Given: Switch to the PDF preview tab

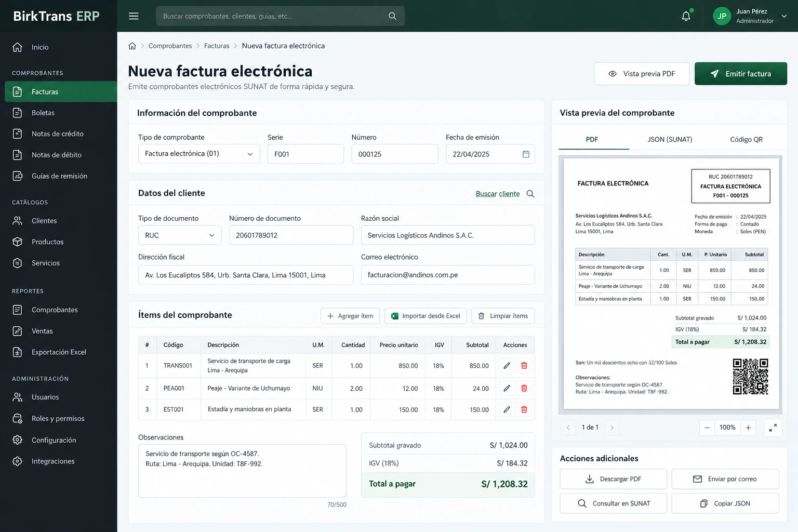Looking at the screenshot, I should pos(592,139).
